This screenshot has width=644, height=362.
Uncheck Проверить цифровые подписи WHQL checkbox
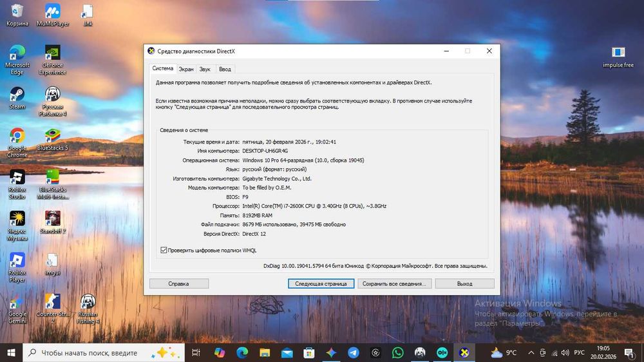pos(164,250)
